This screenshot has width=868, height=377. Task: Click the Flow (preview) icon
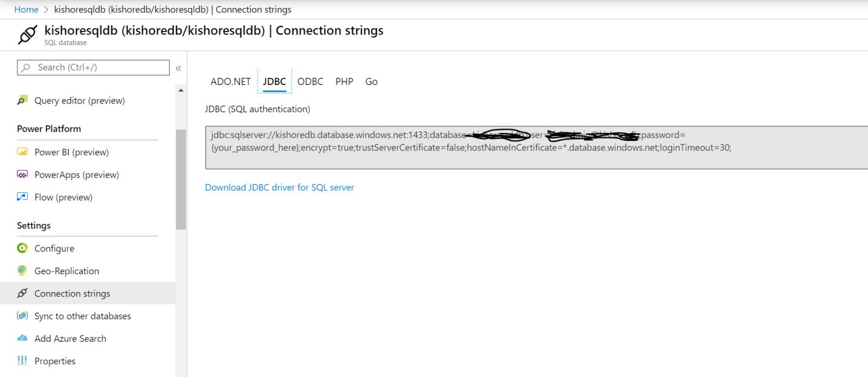[22, 197]
